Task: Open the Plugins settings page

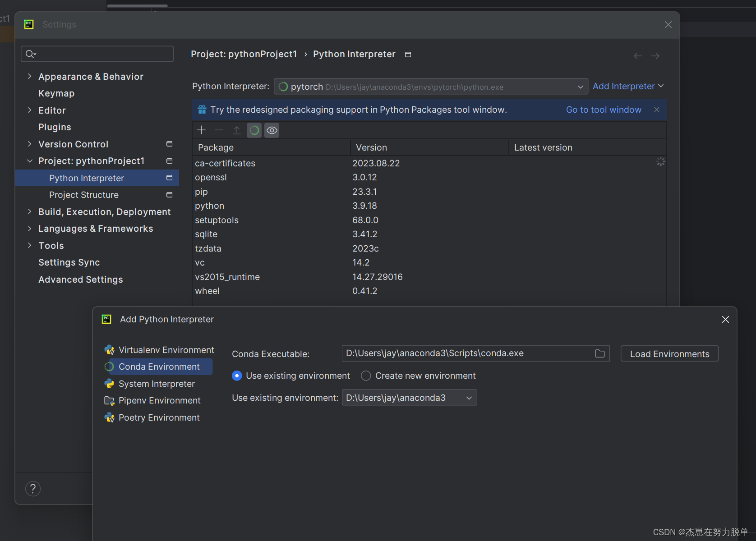Action: (x=55, y=127)
